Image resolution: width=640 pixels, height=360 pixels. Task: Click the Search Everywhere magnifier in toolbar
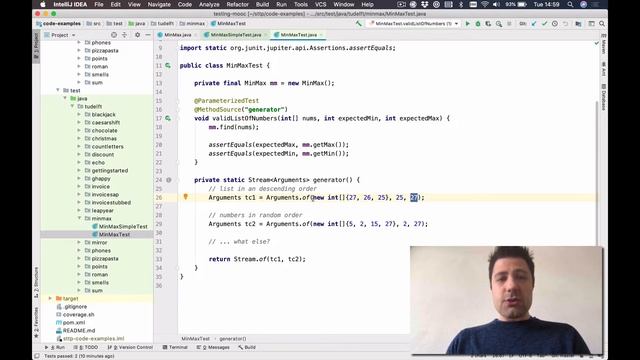pos(602,24)
